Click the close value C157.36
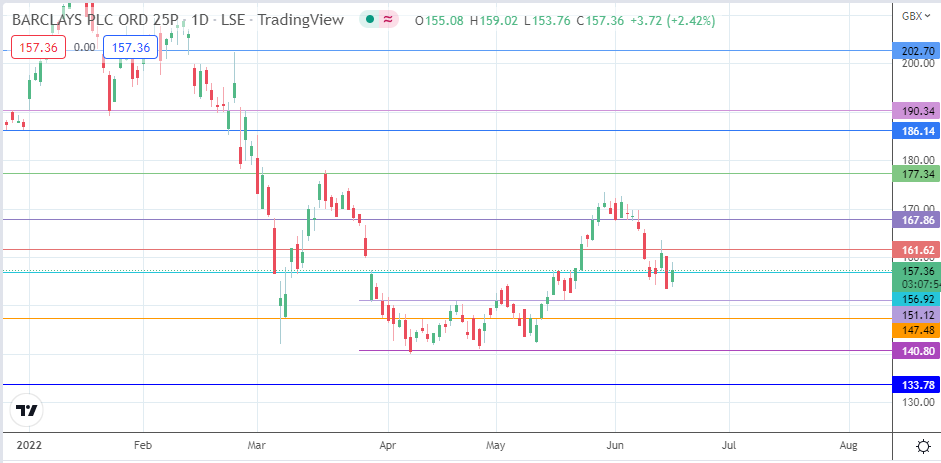 click(x=602, y=20)
